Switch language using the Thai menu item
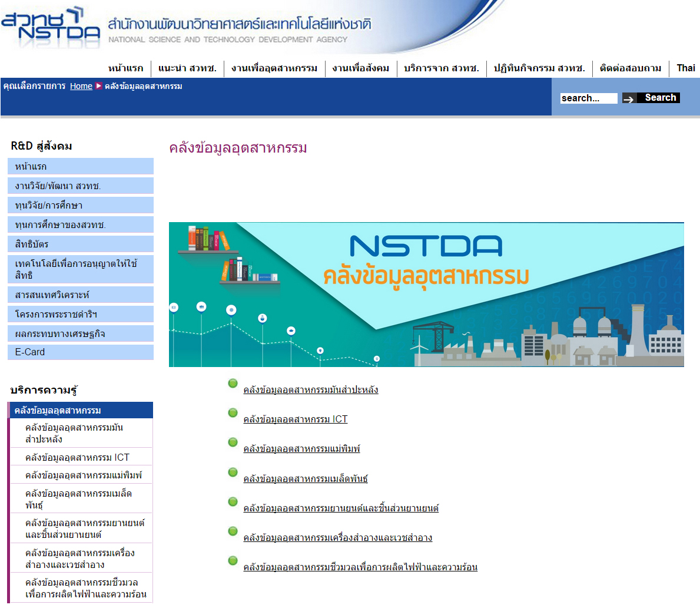 pos(686,68)
